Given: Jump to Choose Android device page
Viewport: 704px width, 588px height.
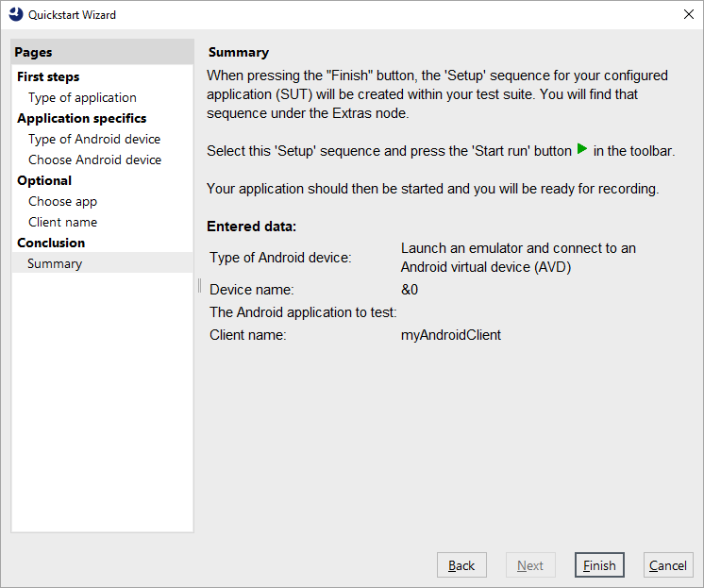Looking at the screenshot, I should pos(94,160).
